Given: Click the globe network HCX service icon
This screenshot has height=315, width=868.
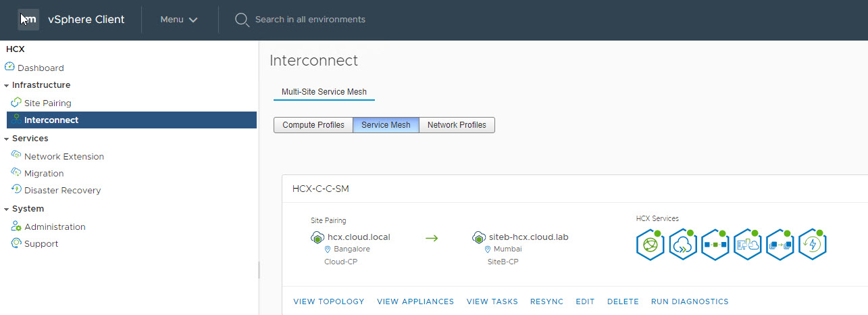Looking at the screenshot, I should 650,245.
